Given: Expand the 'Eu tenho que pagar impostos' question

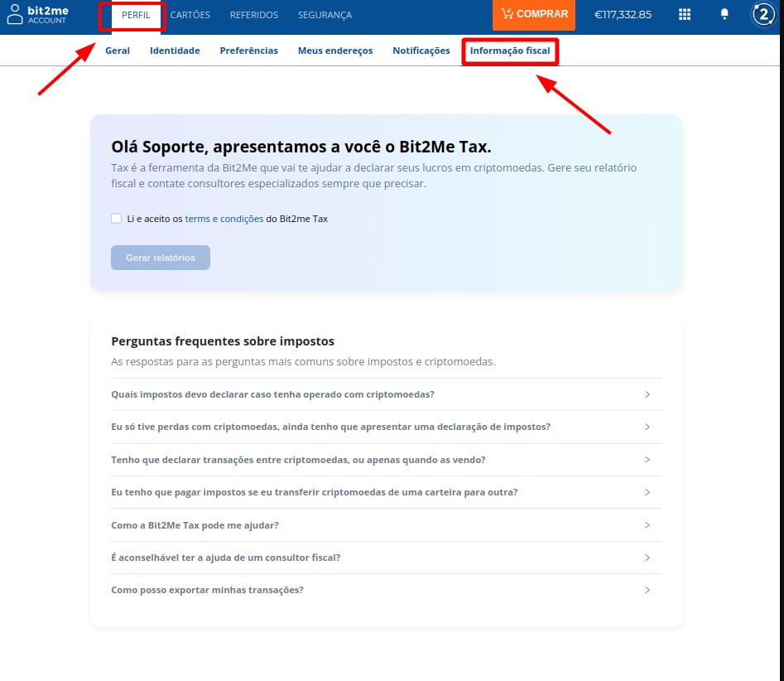Looking at the screenshot, I should [x=387, y=492].
